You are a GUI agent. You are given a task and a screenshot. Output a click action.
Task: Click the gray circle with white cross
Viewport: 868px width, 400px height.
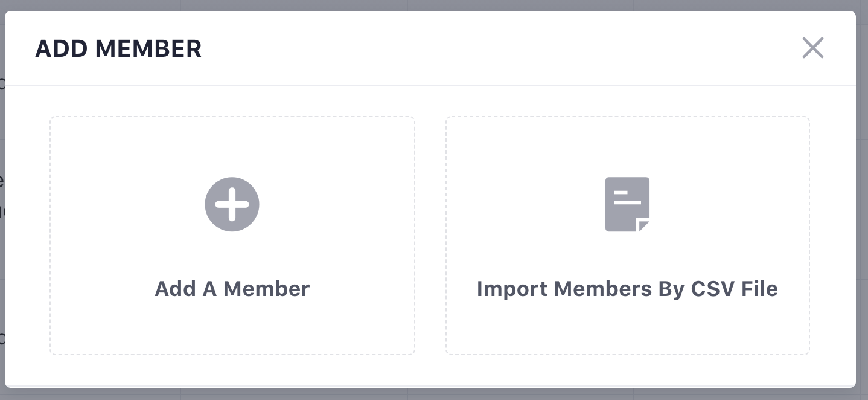point(232,204)
